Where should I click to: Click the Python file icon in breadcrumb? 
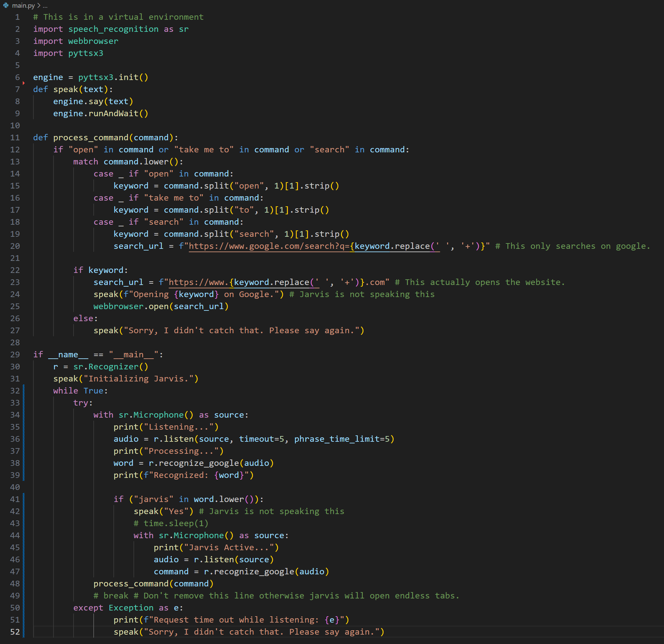6,5
